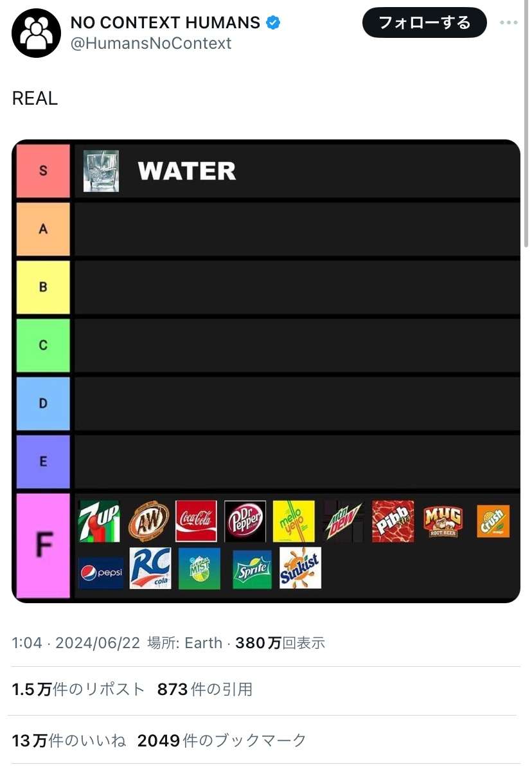Click the tweet timestamp 1:04 · 2024/06/22
The width and height of the screenshot is (532, 767).
[x=76, y=643]
